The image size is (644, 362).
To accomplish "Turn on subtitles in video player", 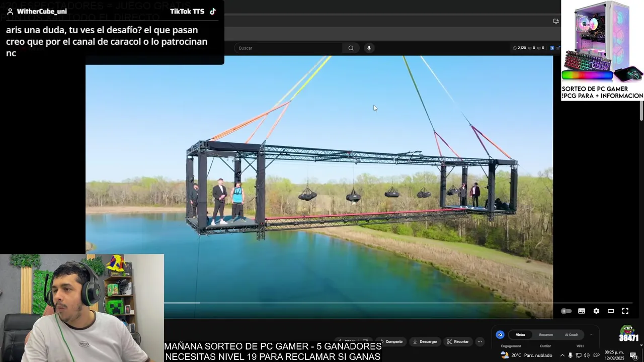I will (582, 311).
